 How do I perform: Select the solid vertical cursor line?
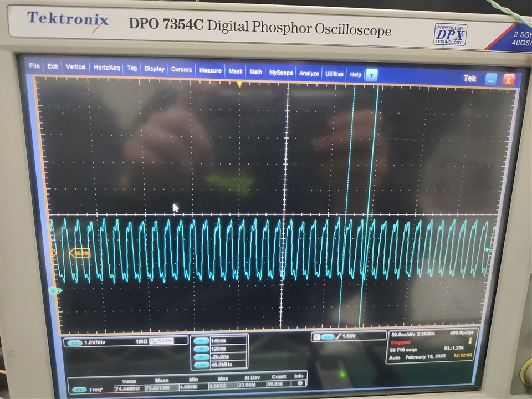pos(369,205)
